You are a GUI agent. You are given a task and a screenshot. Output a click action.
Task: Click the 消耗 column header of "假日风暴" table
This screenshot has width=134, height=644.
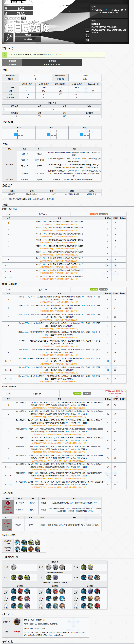(x=115, y=399)
